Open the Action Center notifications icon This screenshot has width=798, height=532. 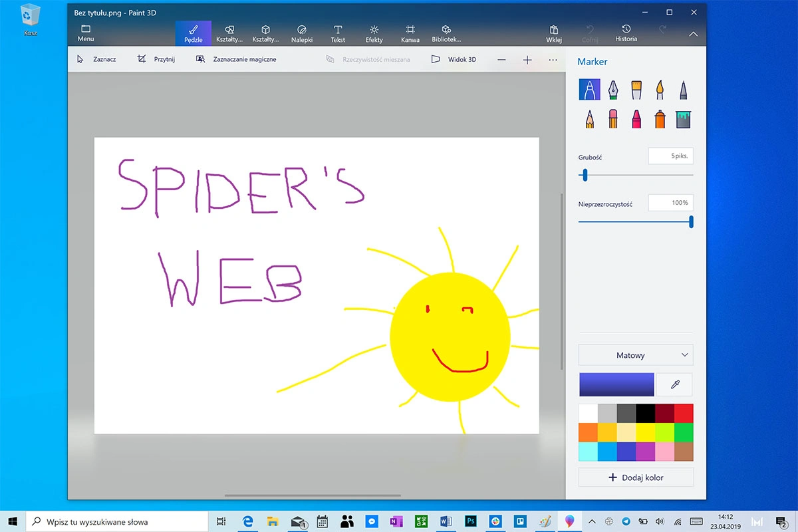(782, 522)
